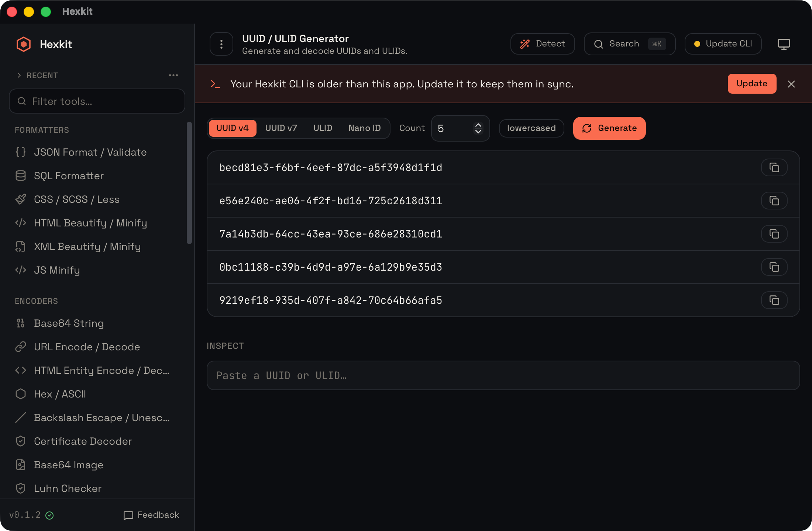
Task: Click the Certificate Decoder shield icon
Action: [21, 441]
